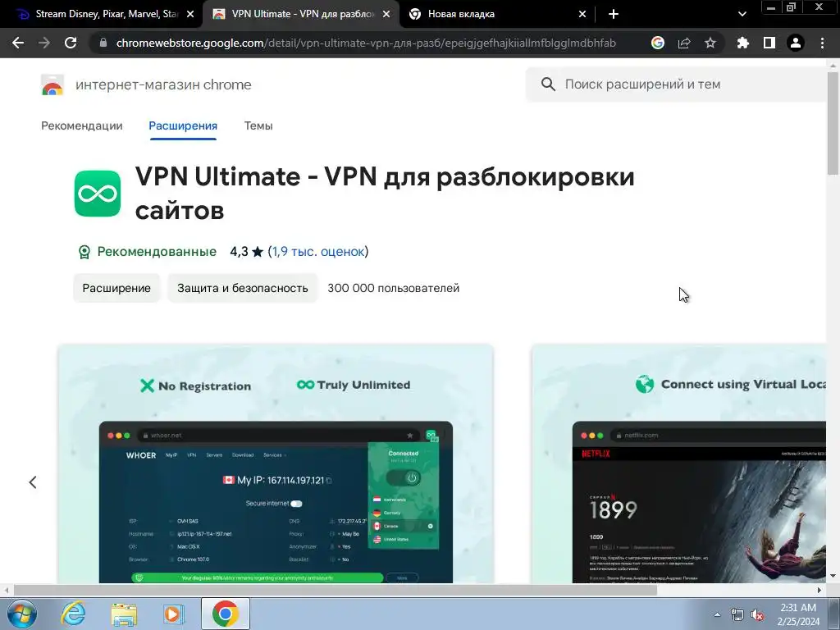This screenshot has width=840, height=630.
Task: Show previous screenshot with left chevron
Action: click(33, 482)
